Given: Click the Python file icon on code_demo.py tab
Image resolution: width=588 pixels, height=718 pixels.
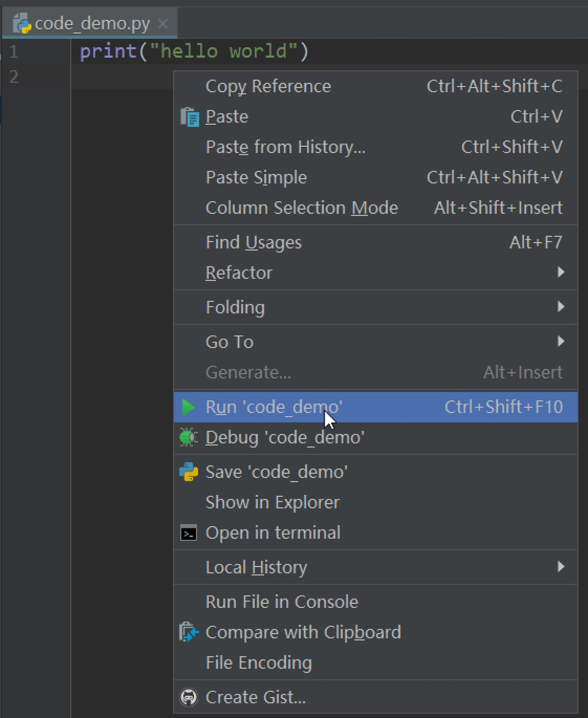Looking at the screenshot, I should (x=22, y=24).
